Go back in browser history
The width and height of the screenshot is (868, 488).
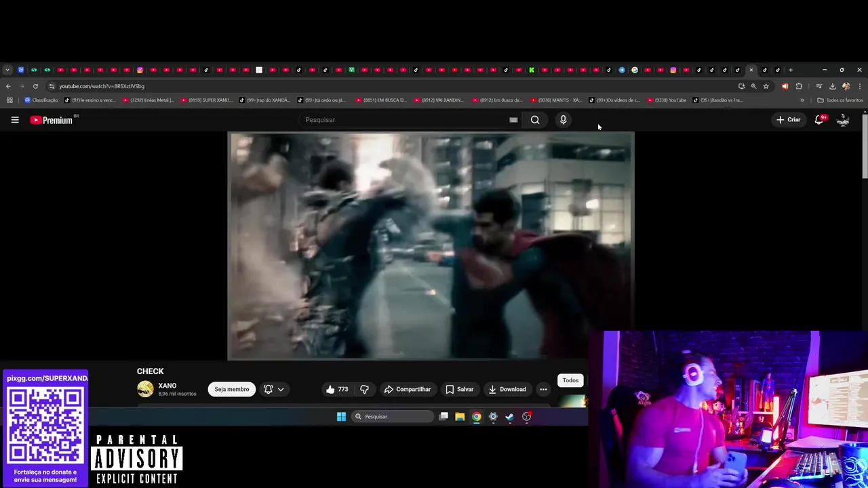[8, 86]
